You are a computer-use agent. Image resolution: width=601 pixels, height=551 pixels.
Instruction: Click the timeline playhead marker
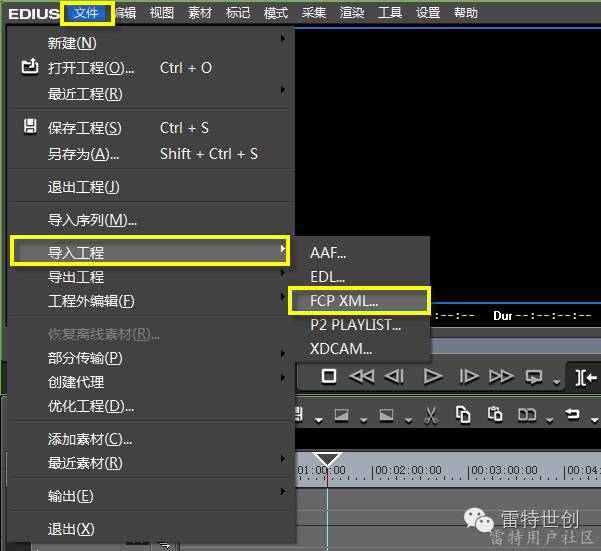tap(327, 458)
